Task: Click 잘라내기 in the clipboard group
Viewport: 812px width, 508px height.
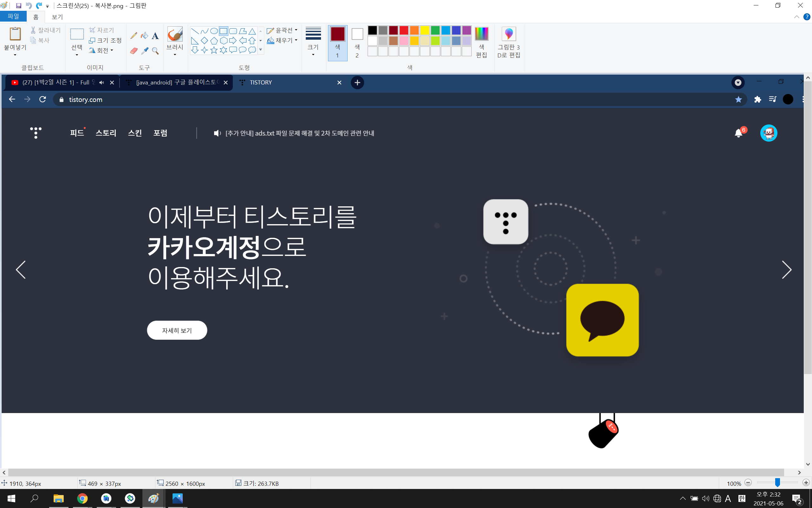Action: pyautogui.click(x=46, y=30)
